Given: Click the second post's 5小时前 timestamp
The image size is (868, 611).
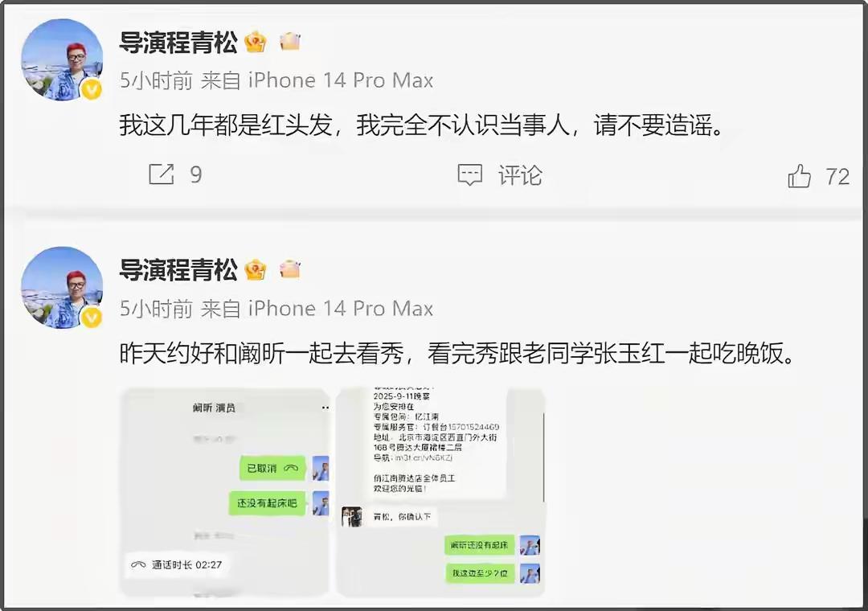Looking at the screenshot, I should (x=156, y=309).
